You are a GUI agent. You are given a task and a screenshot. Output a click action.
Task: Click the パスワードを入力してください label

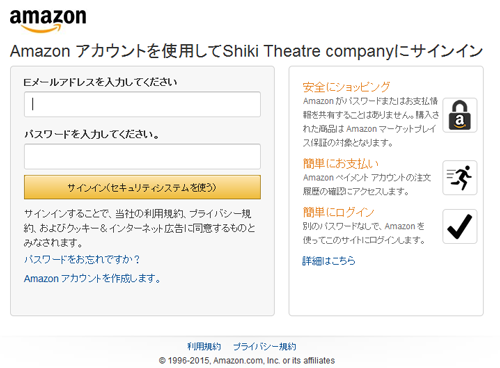point(92,134)
